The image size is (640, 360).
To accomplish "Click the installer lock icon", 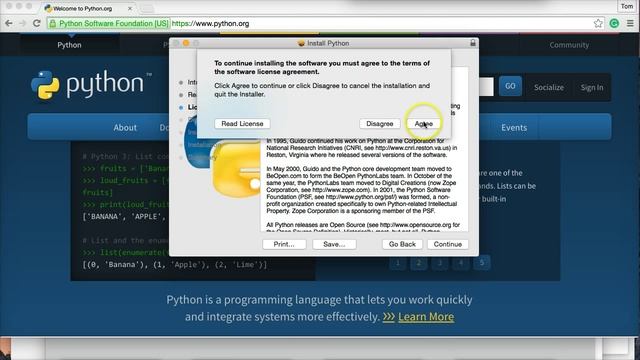I will pyautogui.click(x=473, y=43).
